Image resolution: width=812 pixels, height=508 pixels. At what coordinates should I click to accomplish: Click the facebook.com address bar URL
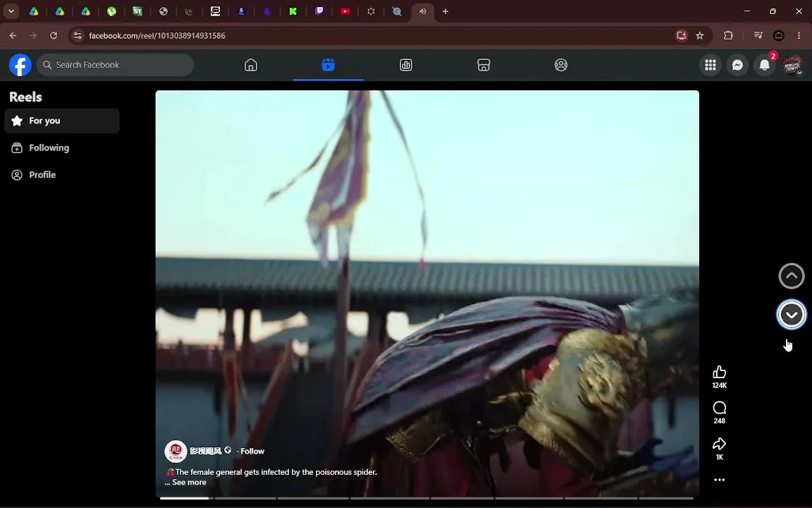point(157,36)
